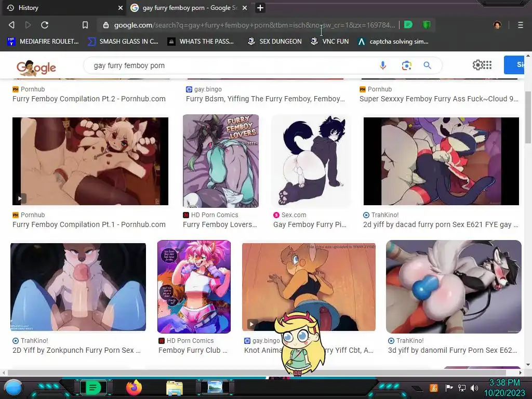Search by image with the Lens camera

tap(406, 65)
